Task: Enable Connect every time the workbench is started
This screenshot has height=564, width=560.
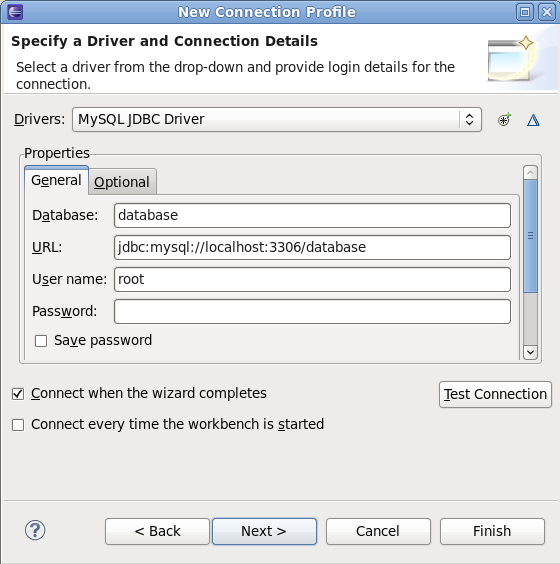Action: click(x=18, y=425)
